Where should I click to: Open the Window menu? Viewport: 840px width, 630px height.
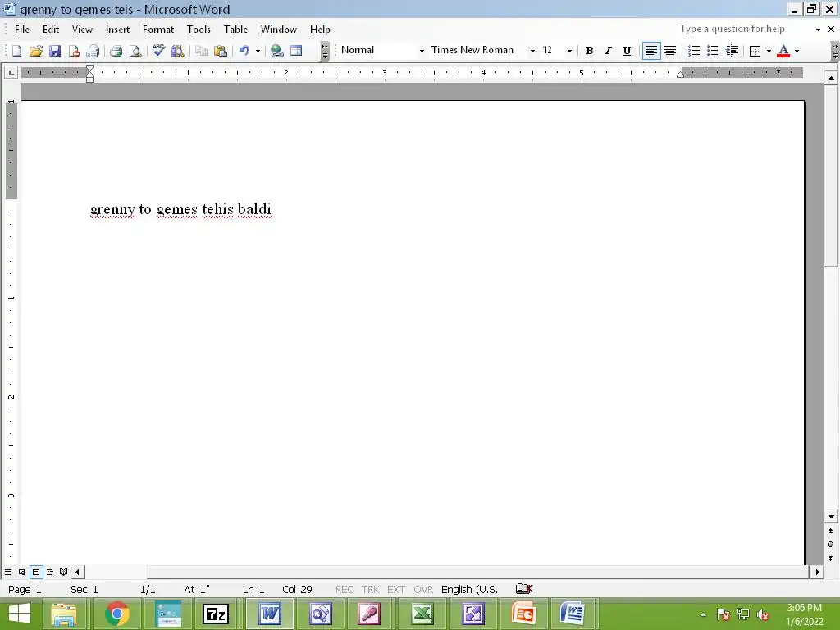279,30
